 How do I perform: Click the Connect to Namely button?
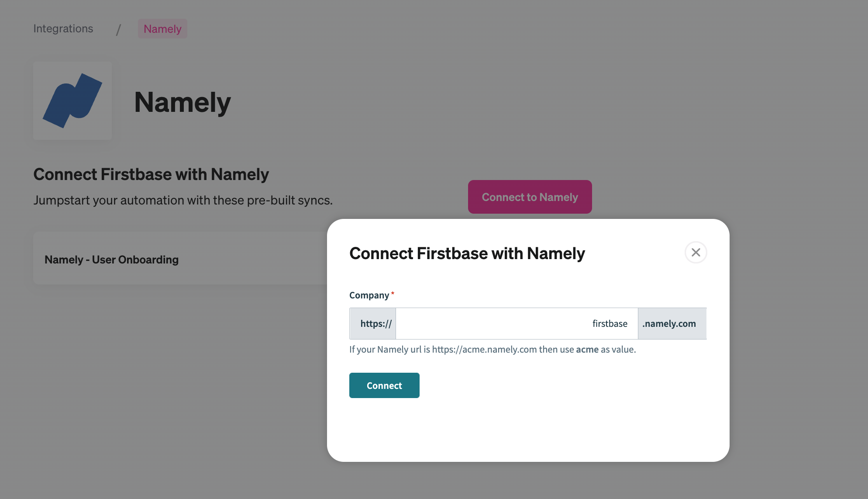530,197
